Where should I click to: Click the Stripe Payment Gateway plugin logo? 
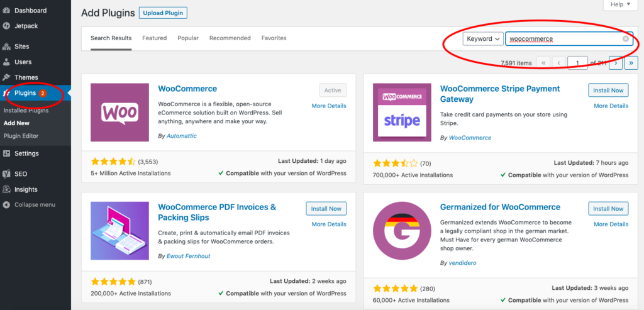coord(402,113)
